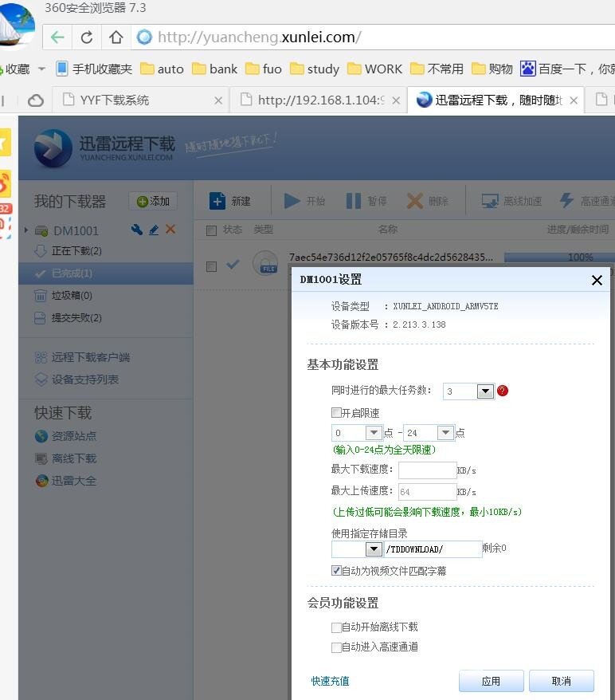Viewport: 615px width, 700px height.
Task: Click the 最大上传速度 field showing 64
Action: point(427,492)
